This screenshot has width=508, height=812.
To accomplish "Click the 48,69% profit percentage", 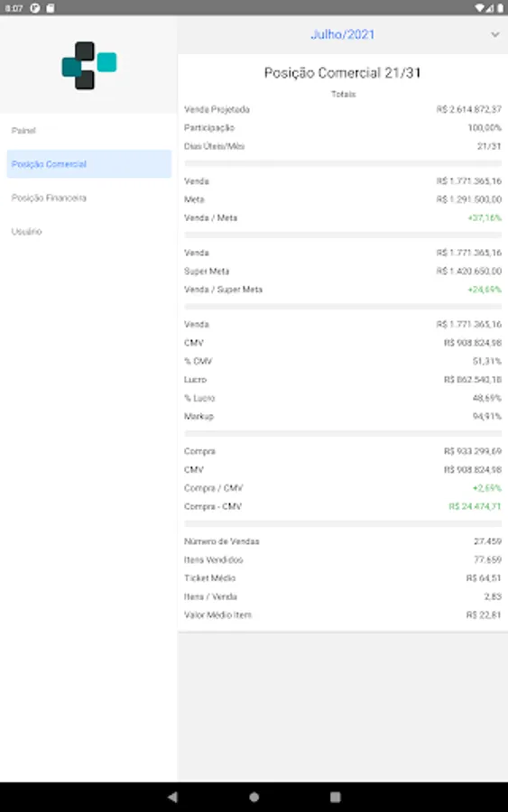I will [486, 398].
